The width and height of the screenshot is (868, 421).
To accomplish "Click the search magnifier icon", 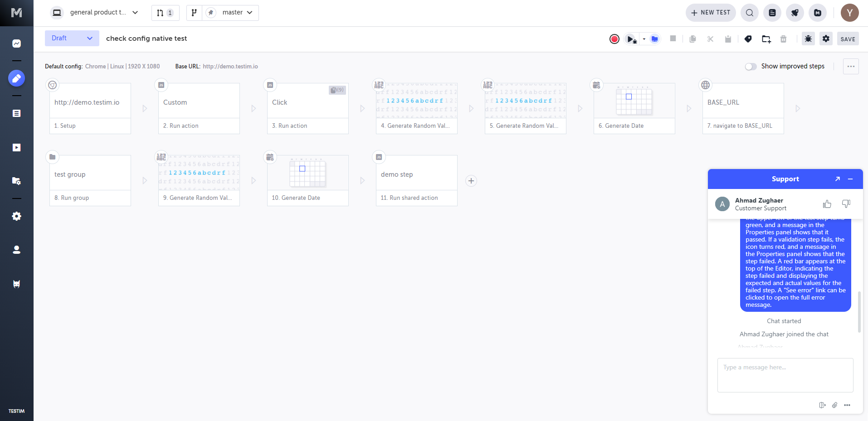I will [x=750, y=13].
